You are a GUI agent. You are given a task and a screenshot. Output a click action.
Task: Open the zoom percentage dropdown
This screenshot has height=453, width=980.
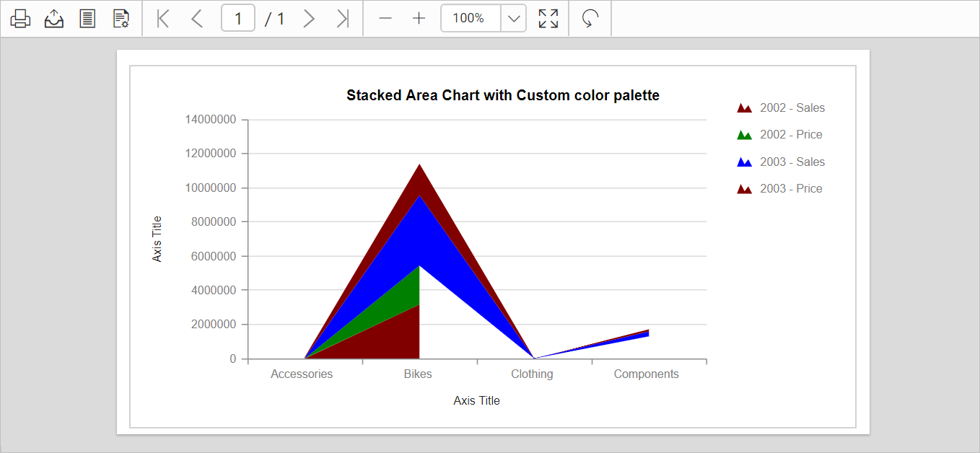tap(513, 18)
